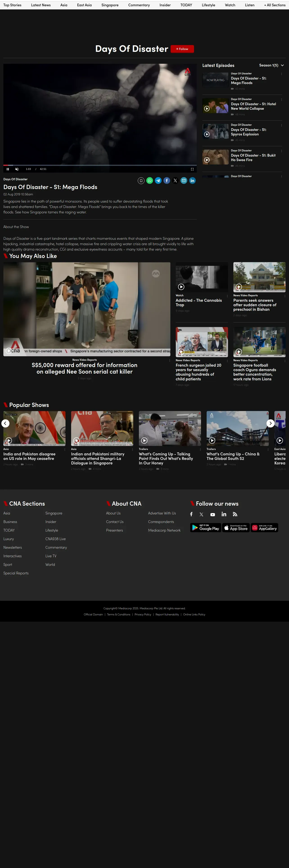Go to Advertise With Us footer link
The width and height of the screenshot is (289, 868).
pyautogui.click(x=162, y=513)
